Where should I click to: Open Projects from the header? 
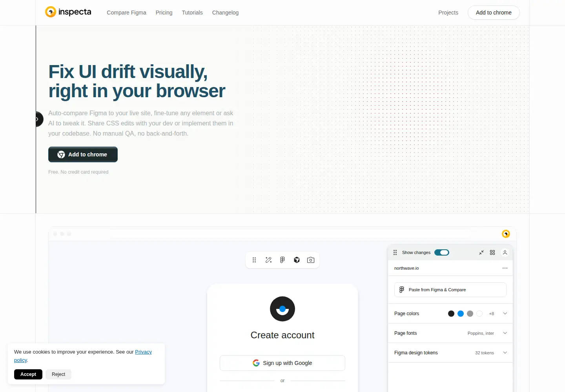pyautogui.click(x=448, y=13)
